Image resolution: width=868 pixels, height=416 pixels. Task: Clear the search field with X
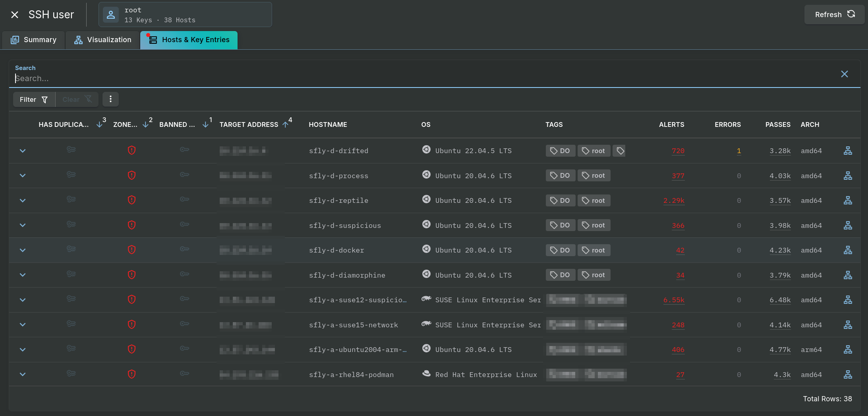click(x=845, y=74)
